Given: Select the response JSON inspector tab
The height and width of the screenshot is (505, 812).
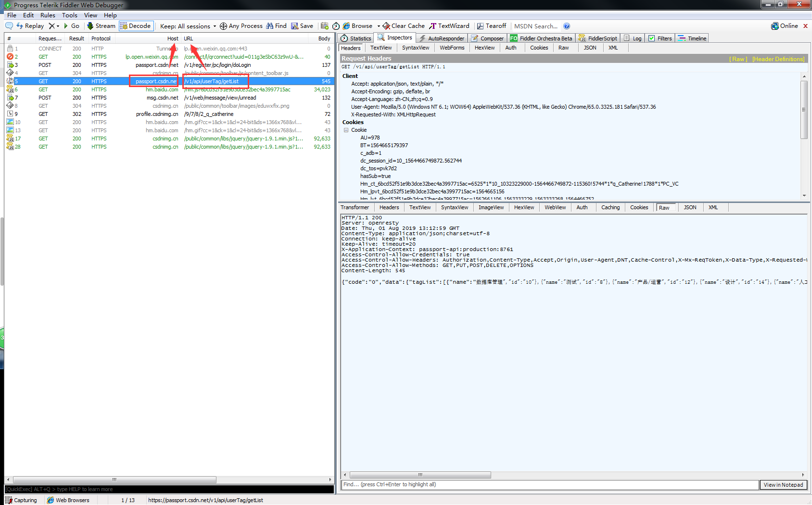Looking at the screenshot, I should point(690,207).
